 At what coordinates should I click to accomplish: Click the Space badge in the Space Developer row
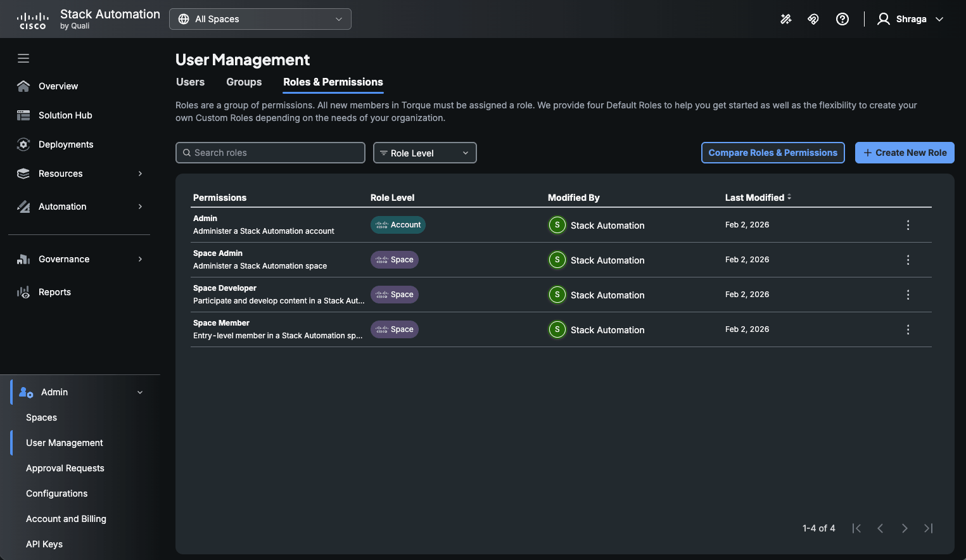pyautogui.click(x=395, y=295)
